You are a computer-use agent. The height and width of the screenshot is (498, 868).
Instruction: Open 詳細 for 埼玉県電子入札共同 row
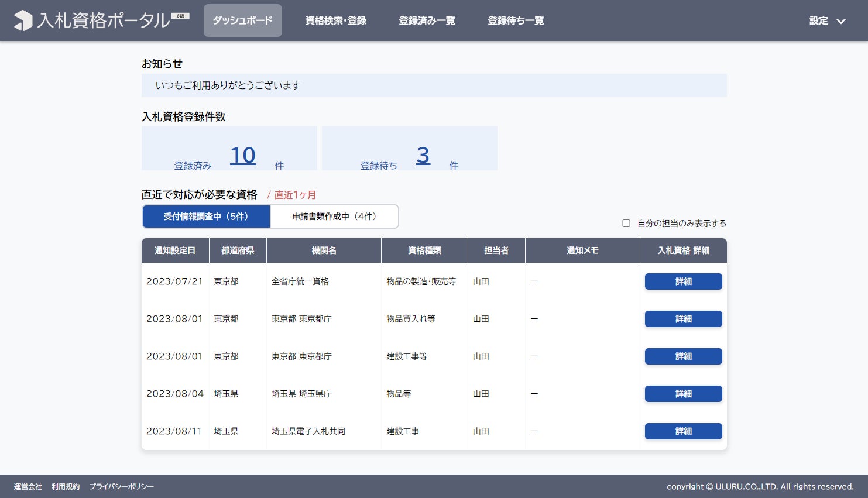(684, 431)
